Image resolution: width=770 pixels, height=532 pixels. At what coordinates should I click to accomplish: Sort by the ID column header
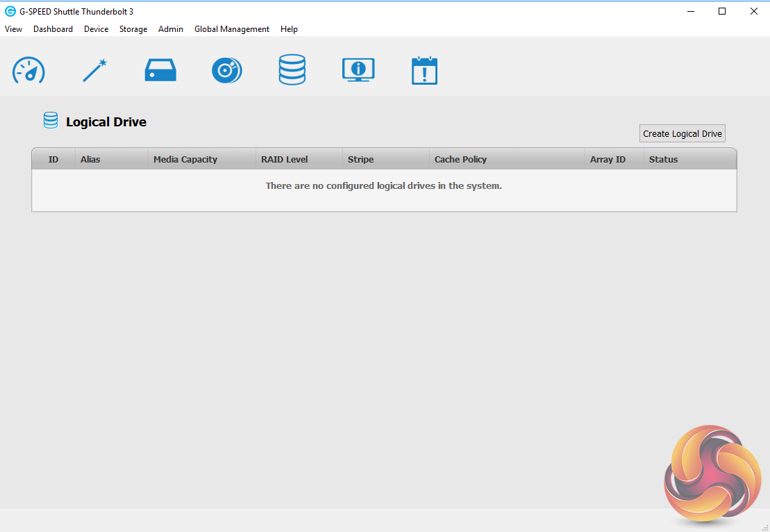53,159
